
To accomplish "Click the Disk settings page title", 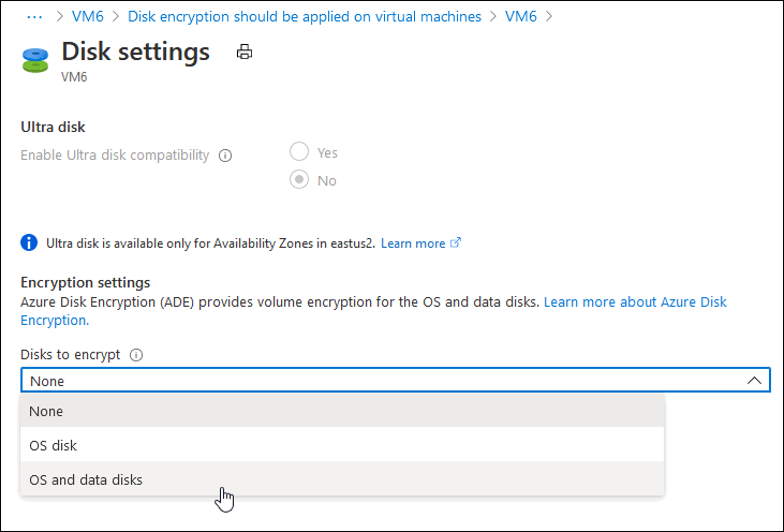I will pos(135,52).
